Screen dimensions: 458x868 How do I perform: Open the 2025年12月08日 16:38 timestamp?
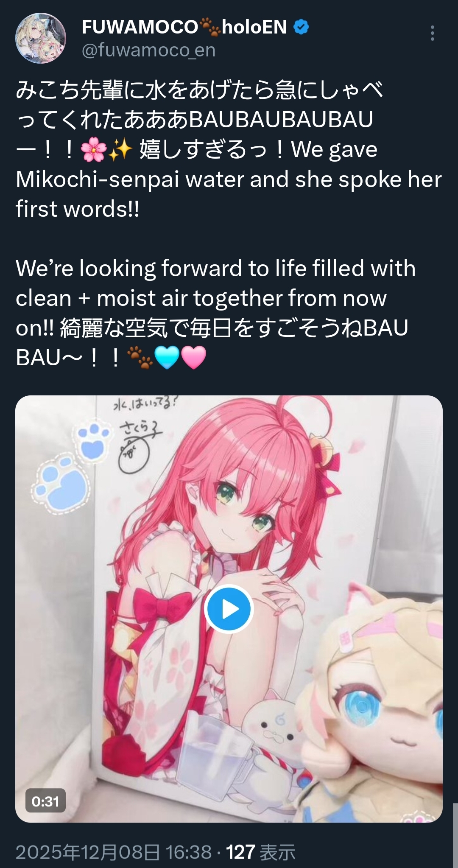(114, 852)
